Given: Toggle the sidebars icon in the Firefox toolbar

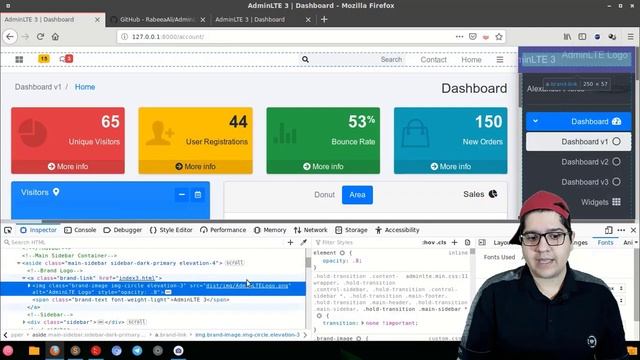Looking at the screenshot, I should click(x=582, y=37).
